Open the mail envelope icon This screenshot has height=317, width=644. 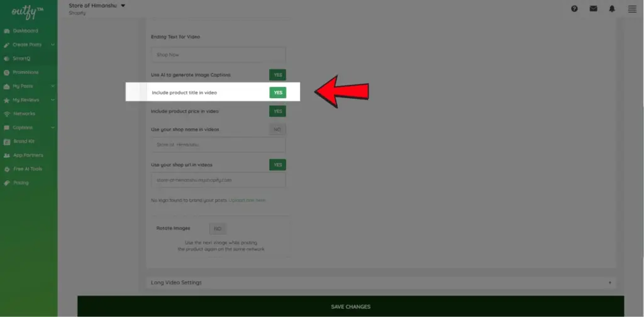click(593, 9)
